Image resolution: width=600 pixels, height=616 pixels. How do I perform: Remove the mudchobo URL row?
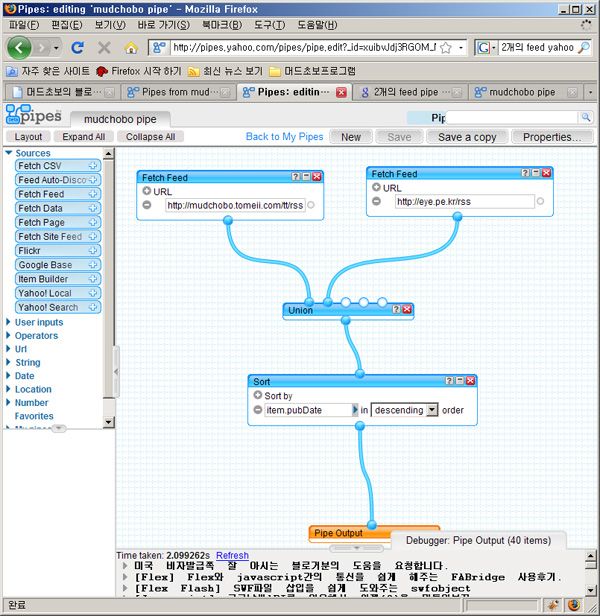click(147, 205)
